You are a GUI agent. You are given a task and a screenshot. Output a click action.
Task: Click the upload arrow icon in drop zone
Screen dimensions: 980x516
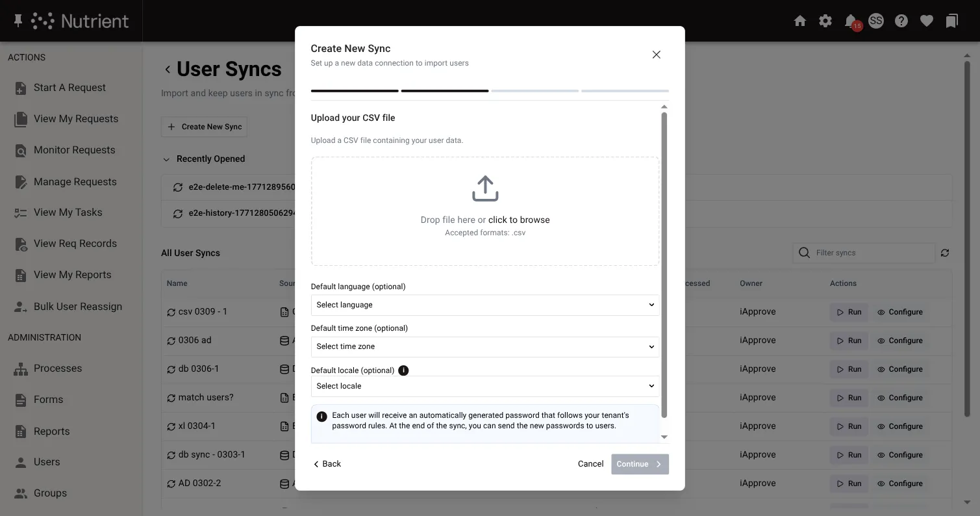click(x=485, y=188)
